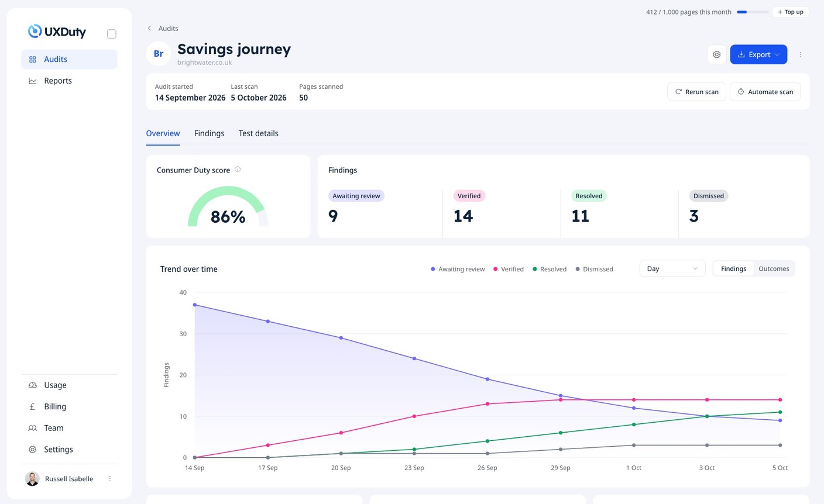
Task: Click the 14 Sep Awaiting review data point
Action: point(195,305)
